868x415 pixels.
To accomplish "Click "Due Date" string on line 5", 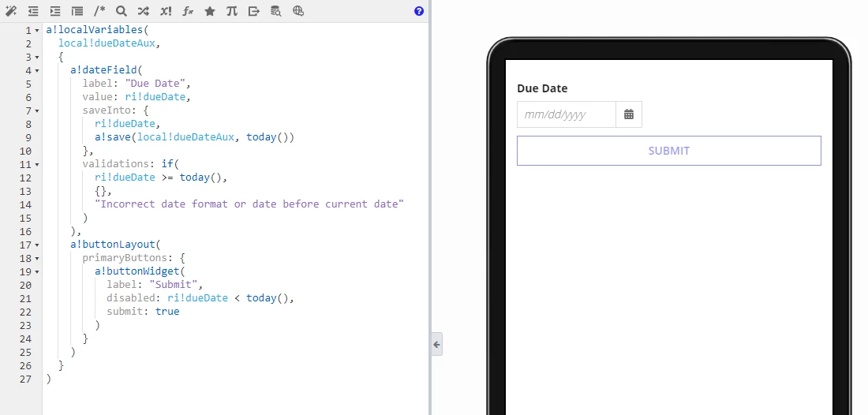I will [155, 84].
